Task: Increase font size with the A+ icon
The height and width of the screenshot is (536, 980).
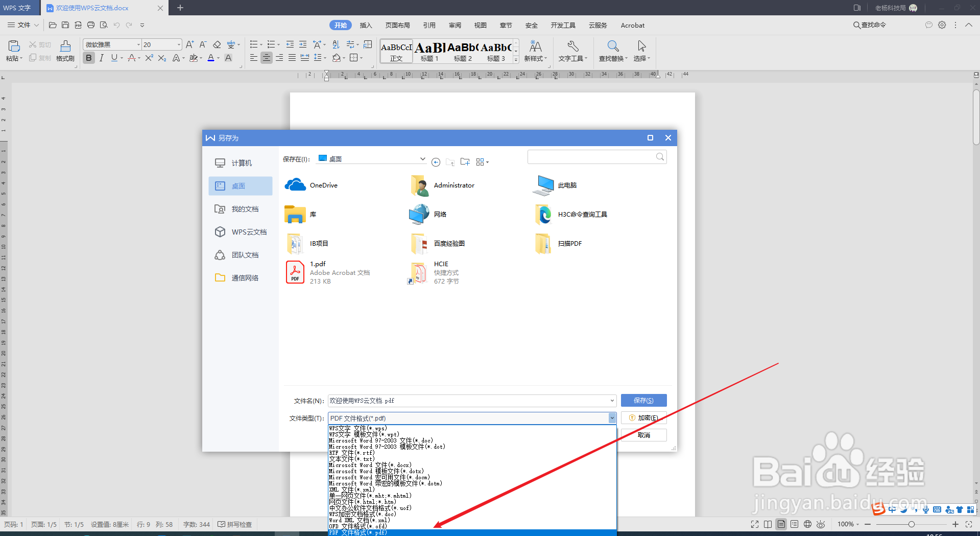Action: click(x=190, y=44)
